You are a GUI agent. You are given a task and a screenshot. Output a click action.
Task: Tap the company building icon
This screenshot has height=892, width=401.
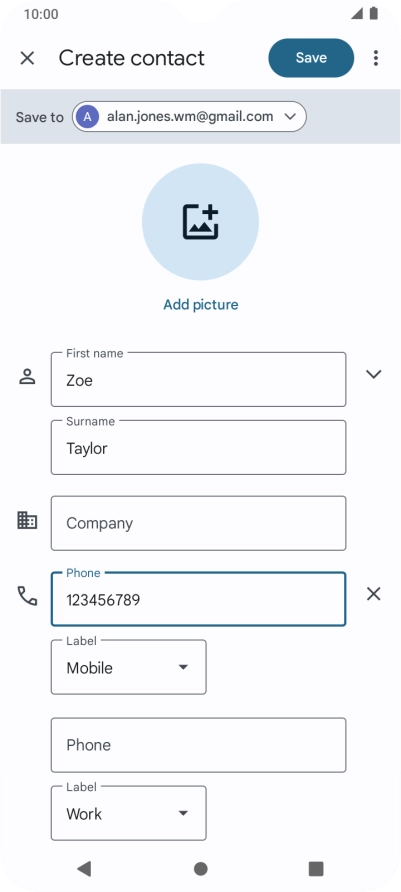coord(27,521)
